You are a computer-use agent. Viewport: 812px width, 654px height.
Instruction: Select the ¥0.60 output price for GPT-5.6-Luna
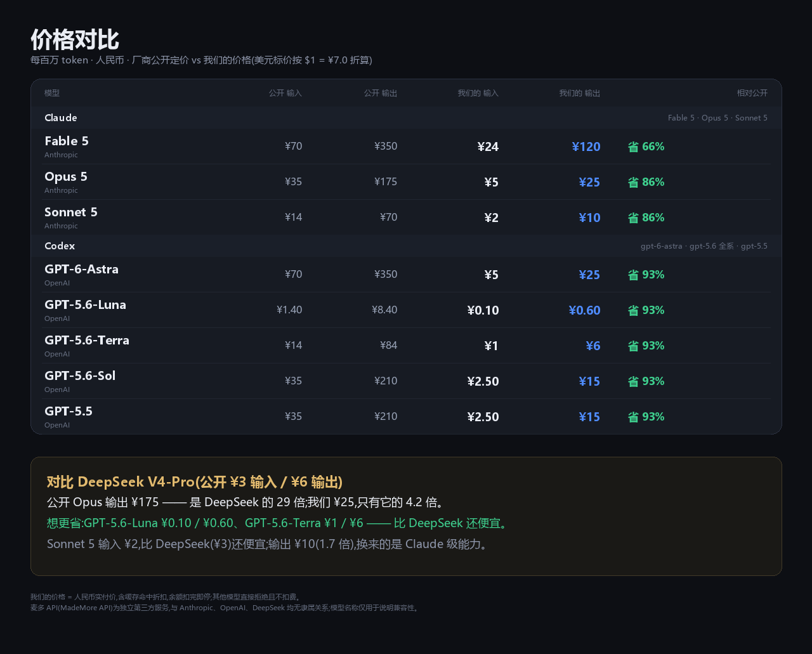pos(584,311)
